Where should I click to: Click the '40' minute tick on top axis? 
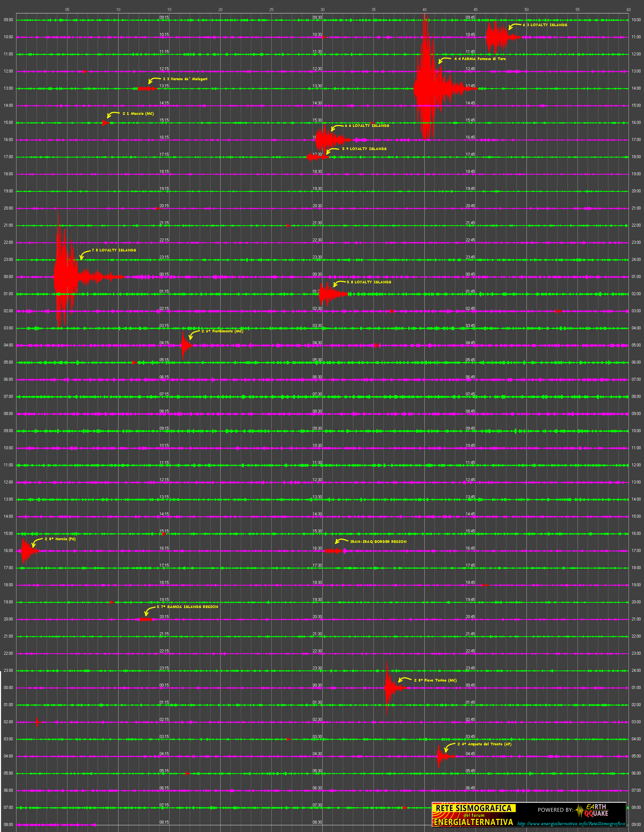[424, 9]
